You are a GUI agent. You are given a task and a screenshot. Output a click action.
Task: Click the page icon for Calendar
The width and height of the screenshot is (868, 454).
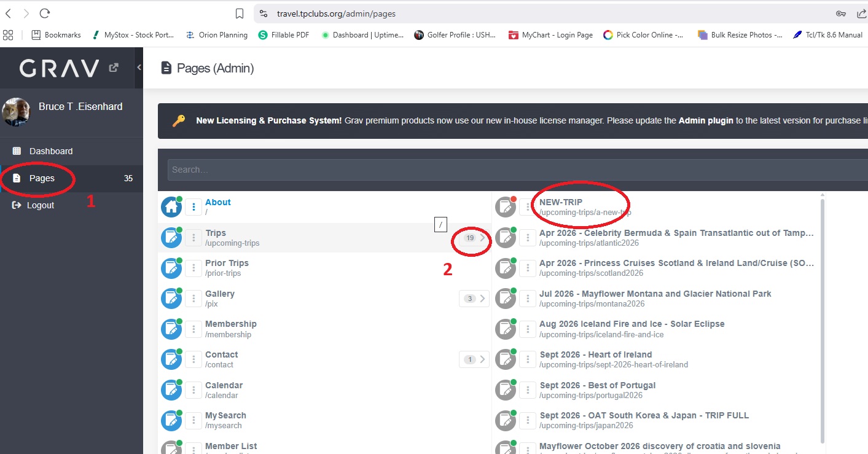click(x=171, y=390)
